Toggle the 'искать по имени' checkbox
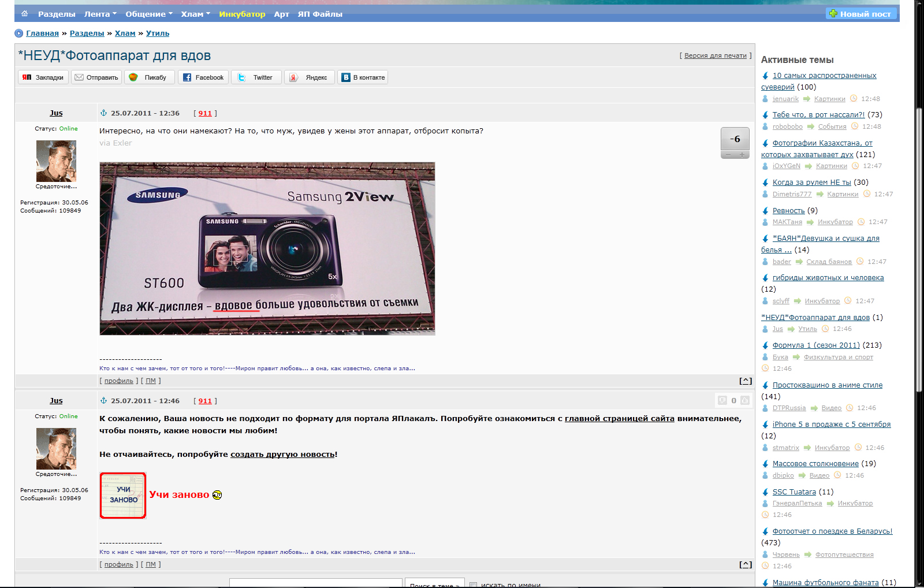The height and width of the screenshot is (588, 924). point(474,585)
